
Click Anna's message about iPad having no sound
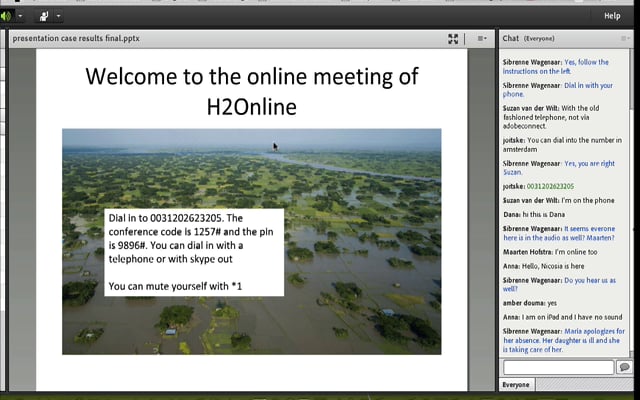(x=562, y=317)
